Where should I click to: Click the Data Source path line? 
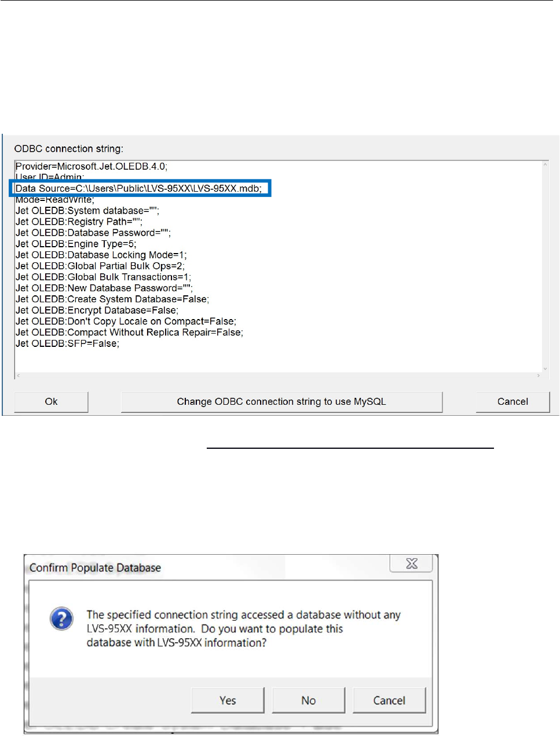139,188
